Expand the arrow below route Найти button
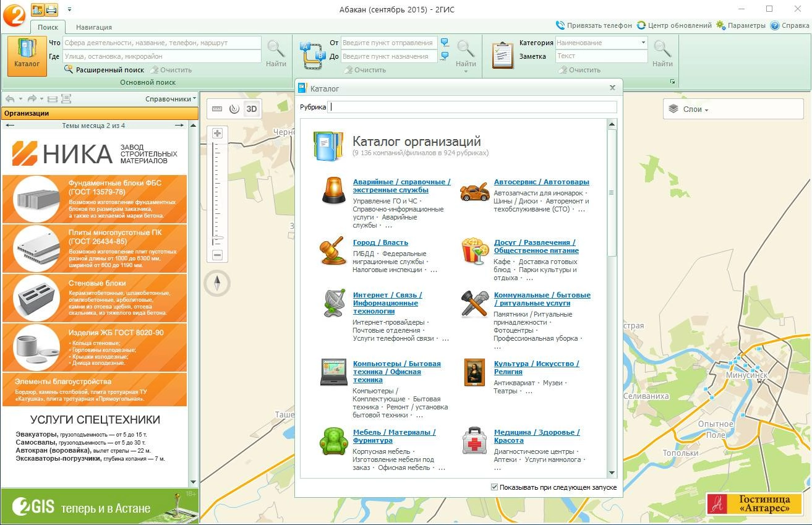The width and height of the screenshot is (812, 525). tap(466, 72)
